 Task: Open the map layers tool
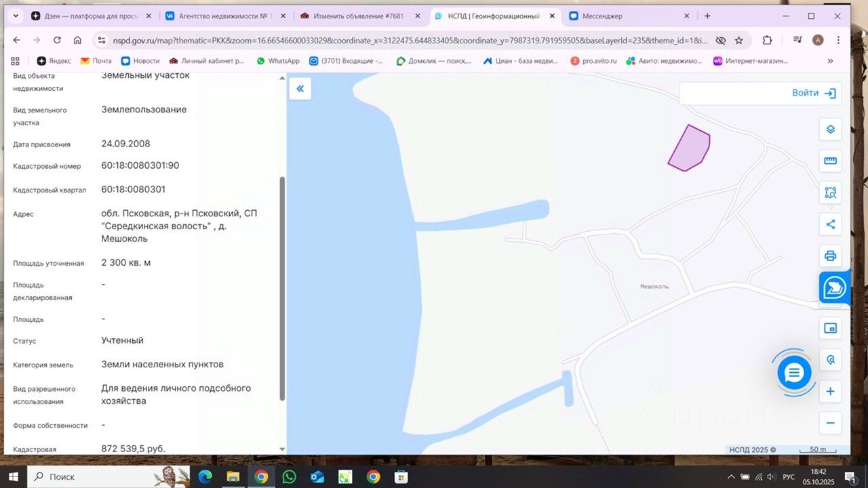[x=830, y=129]
